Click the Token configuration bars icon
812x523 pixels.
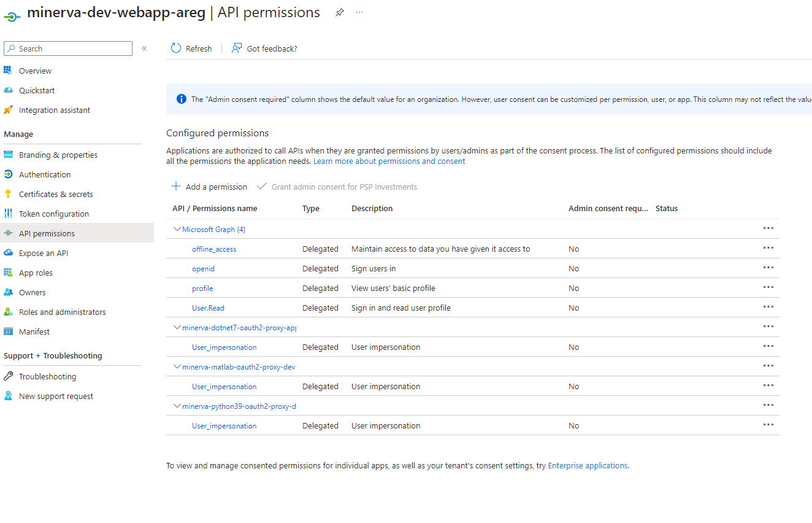[8, 214]
